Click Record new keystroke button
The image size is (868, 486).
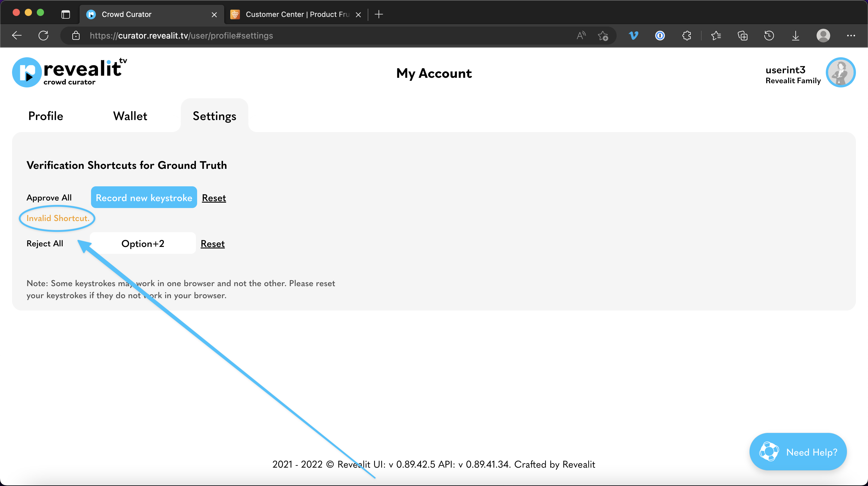(x=144, y=197)
